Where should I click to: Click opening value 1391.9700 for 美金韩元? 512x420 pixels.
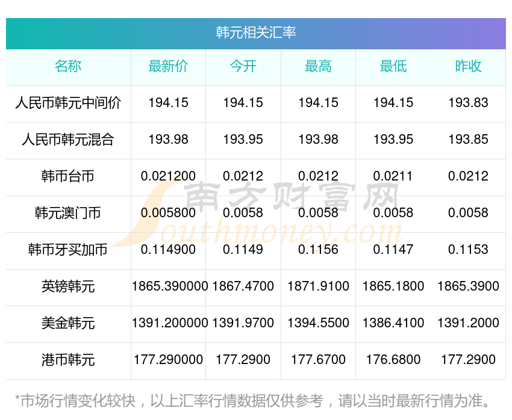coord(243,323)
